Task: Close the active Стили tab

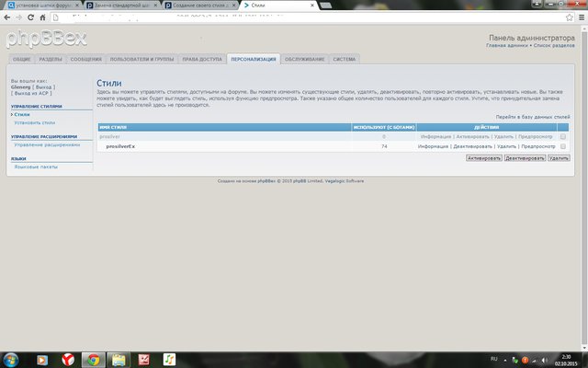Action: (312, 6)
